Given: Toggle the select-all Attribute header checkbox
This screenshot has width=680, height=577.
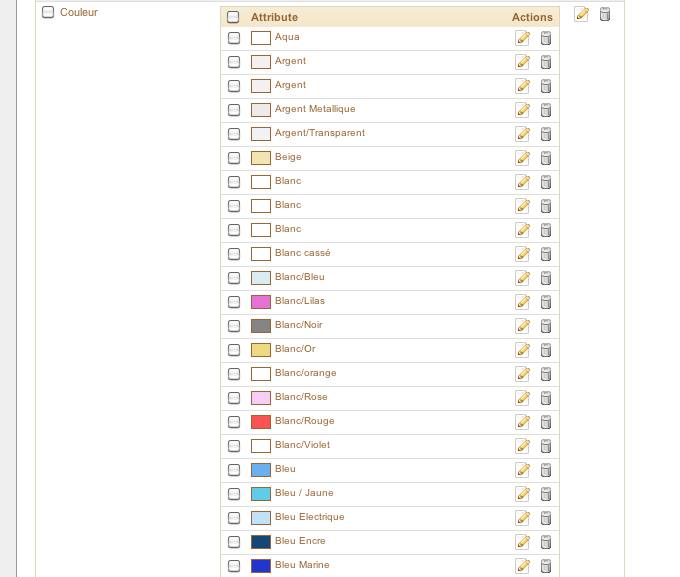Looking at the screenshot, I should point(233,17).
